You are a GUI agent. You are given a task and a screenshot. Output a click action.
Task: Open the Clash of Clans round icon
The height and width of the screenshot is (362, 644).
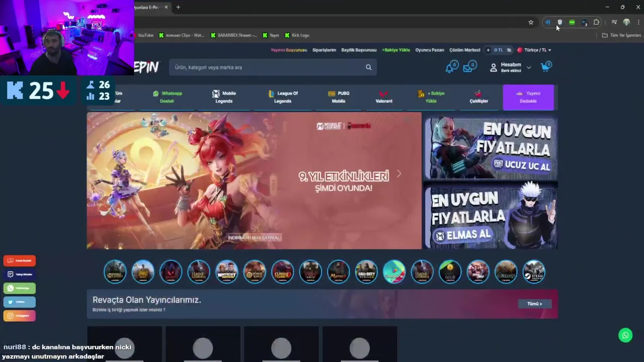pos(282,271)
